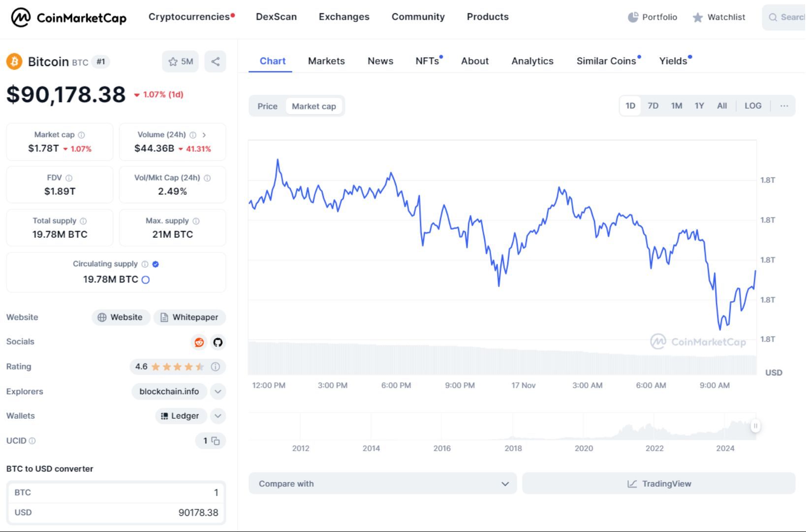Viewport: 806px width, 532px height.
Task: Click the USD amount field in converter
Action: pyautogui.click(x=197, y=512)
